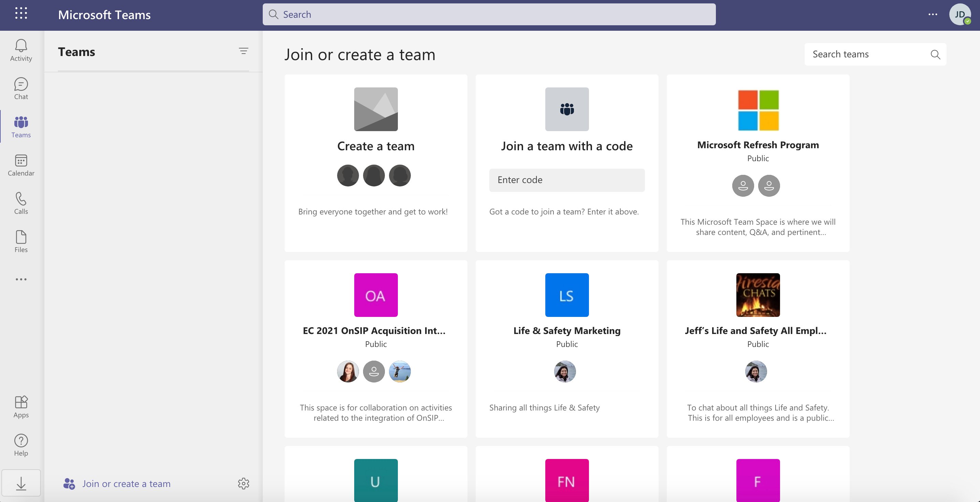Click the Public label under EC 2021 OnSIP Acquisition
The image size is (980, 502).
pyautogui.click(x=376, y=344)
